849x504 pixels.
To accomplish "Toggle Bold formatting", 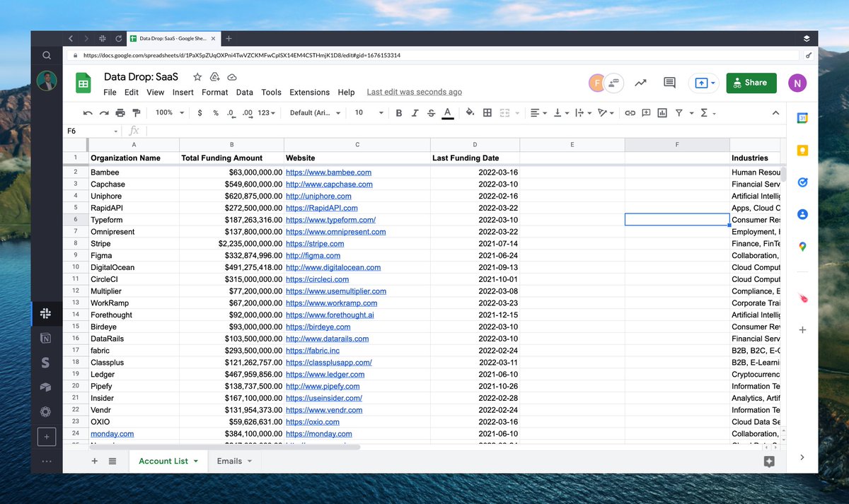I will point(399,113).
